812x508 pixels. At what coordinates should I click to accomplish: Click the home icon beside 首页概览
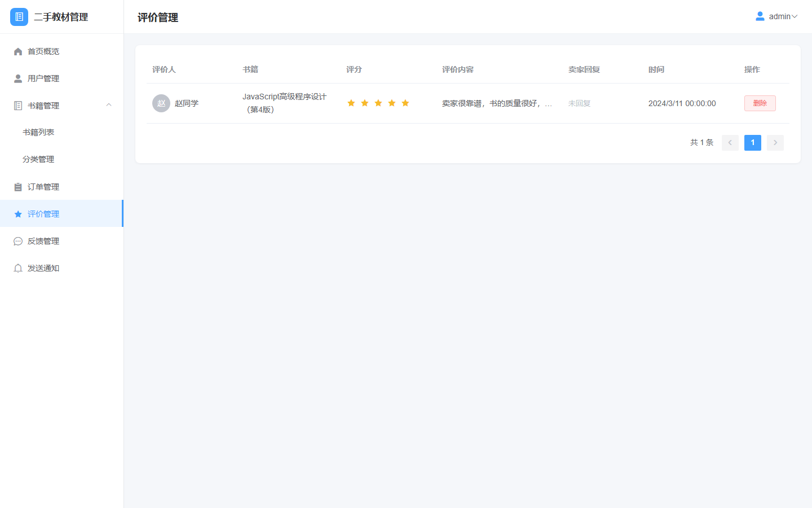[x=18, y=51]
